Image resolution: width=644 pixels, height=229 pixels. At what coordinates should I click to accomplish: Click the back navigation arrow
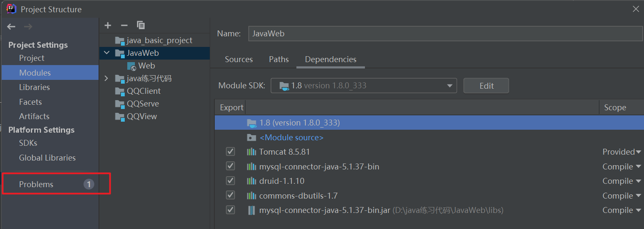11,27
